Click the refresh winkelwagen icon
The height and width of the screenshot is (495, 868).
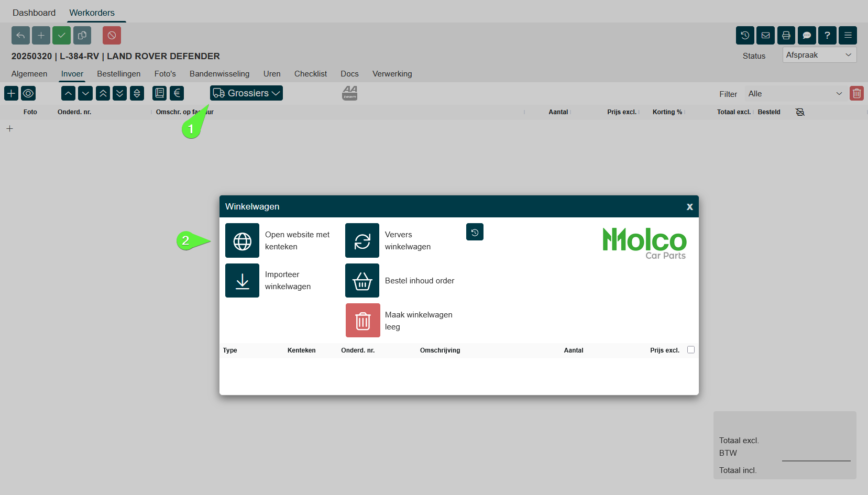[x=362, y=241]
